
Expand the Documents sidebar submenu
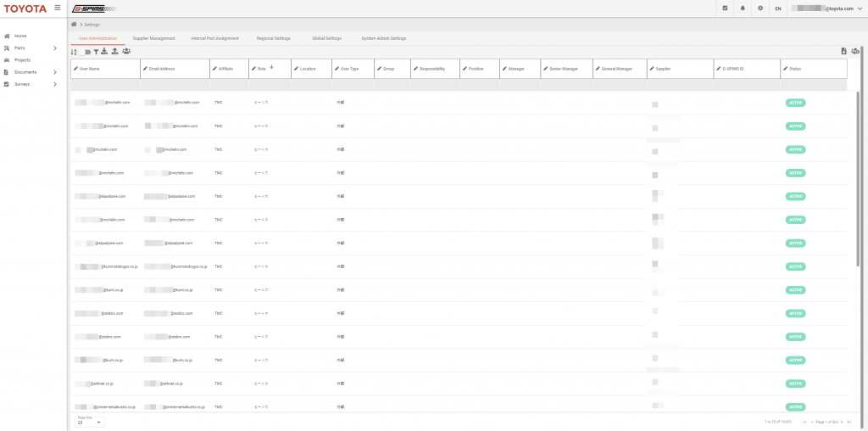coord(55,72)
